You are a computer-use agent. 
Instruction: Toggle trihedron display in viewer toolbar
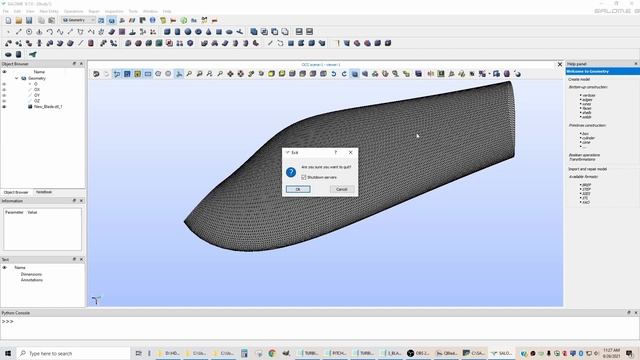click(179, 74)
